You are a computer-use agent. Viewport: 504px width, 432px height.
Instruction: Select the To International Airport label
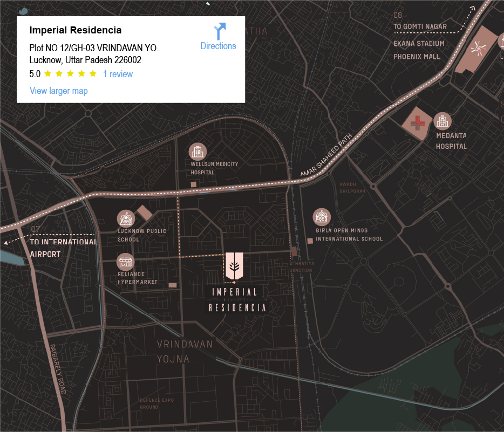(64, 248)
